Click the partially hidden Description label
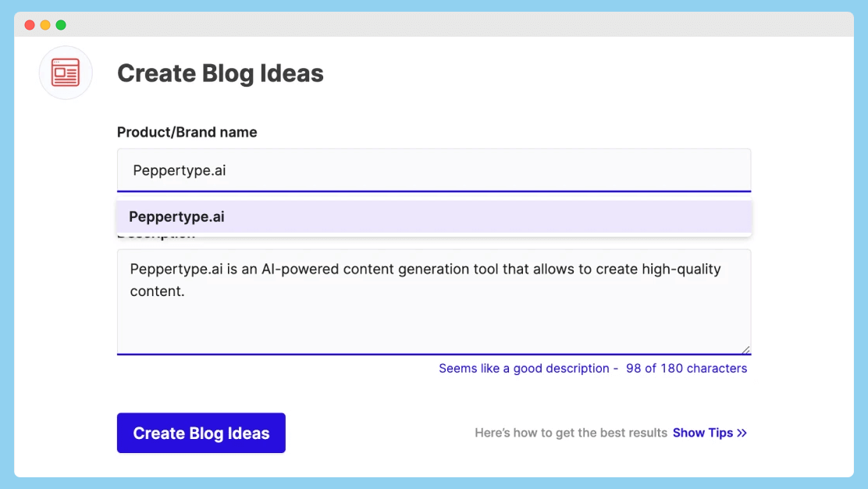 point(156,236)
